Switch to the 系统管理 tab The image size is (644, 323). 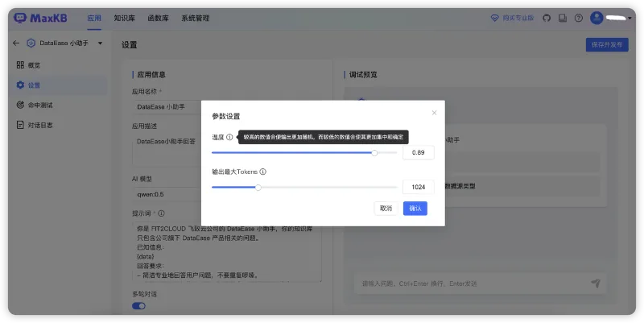196,18
